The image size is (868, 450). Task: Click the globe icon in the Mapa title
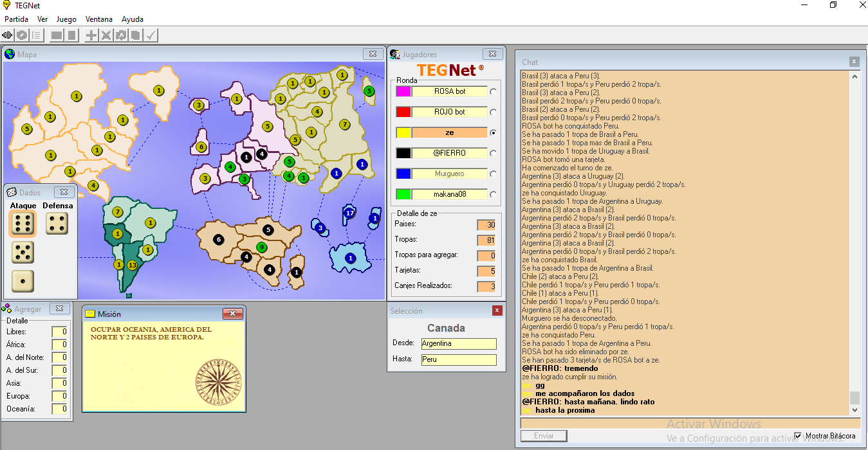click(10, 54)
